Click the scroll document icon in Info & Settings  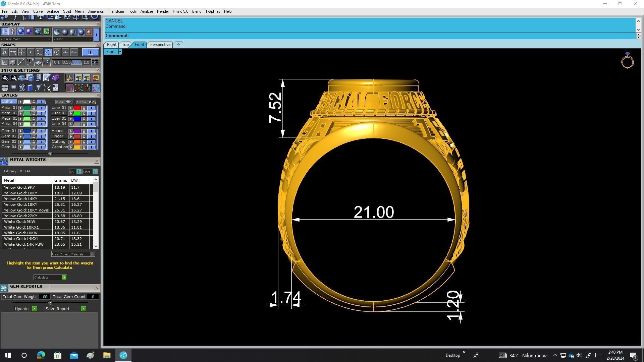coord(38,78)
